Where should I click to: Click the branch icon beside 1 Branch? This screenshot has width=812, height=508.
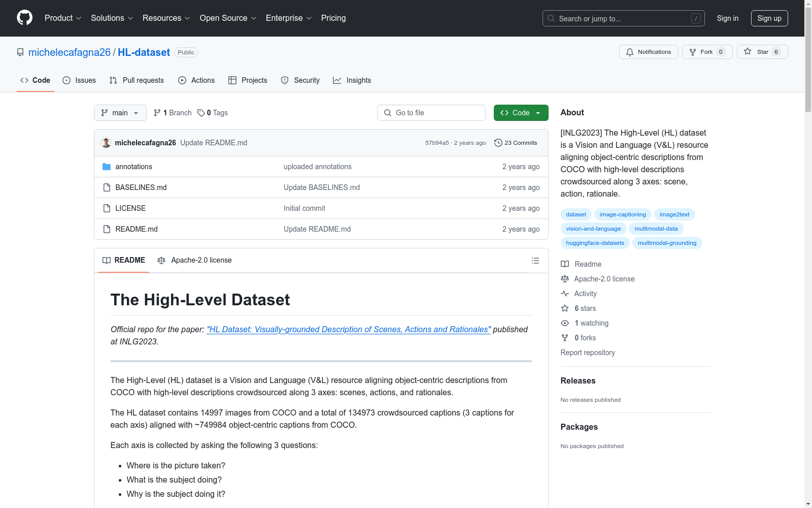(157, 113)
